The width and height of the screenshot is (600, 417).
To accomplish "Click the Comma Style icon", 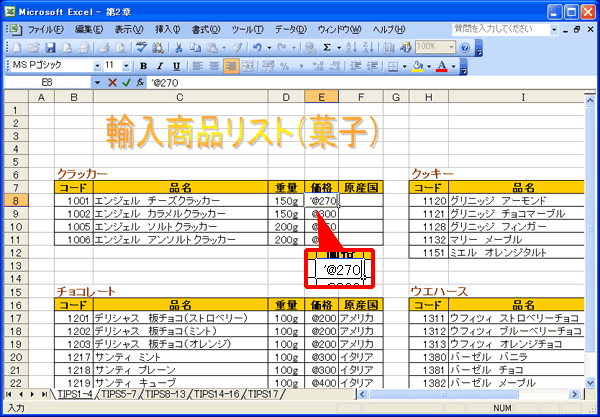I will click(301, 66).
